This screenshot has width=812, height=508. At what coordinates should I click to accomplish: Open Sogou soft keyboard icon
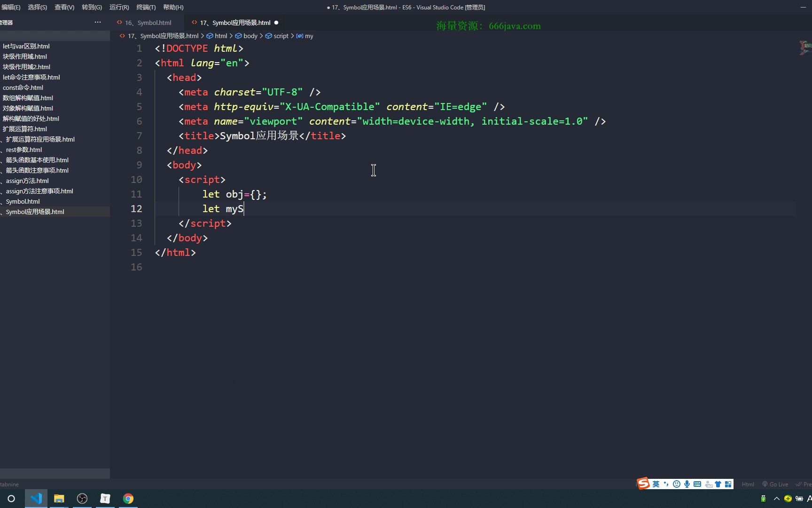point(697,484)
